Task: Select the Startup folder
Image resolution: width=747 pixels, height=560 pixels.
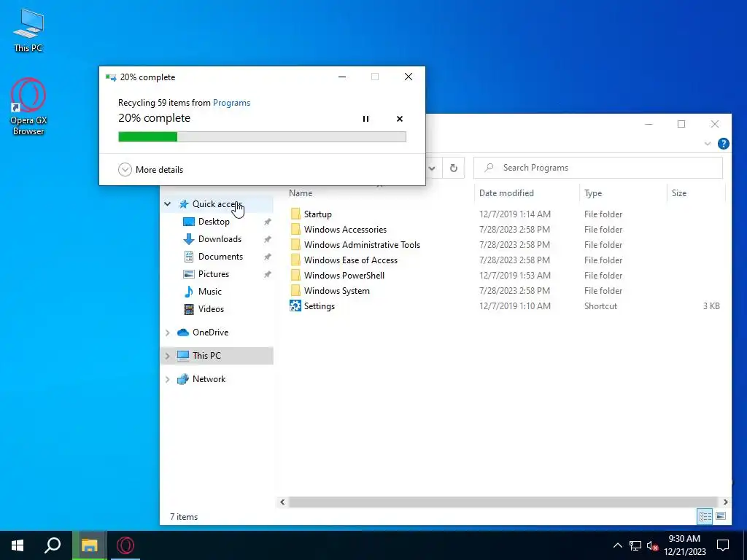Action: [317, 214]
